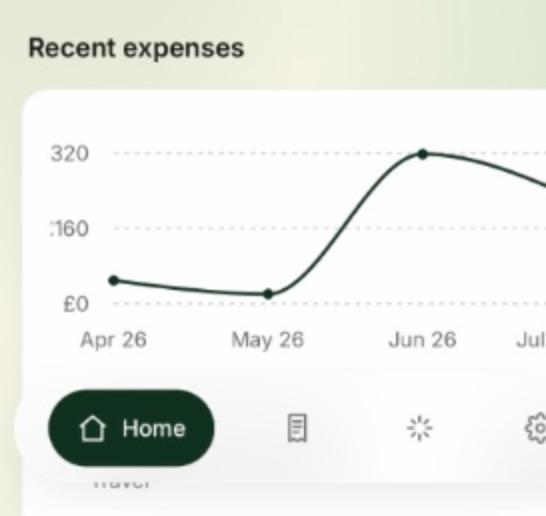The width and height of the screenshot is (546, 516).
Task: Open the sparkle insights tab icon
Action: (419, 428)
